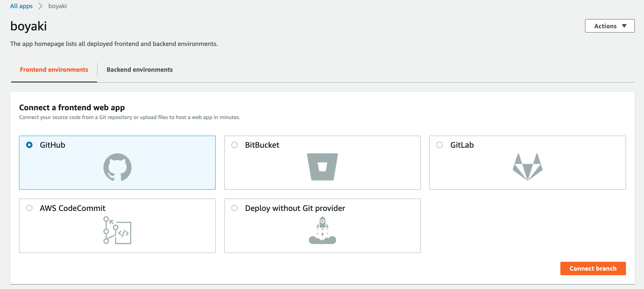Click the rocket deploy icon
This screenshot has width=644, height=289.
[323, 230]
